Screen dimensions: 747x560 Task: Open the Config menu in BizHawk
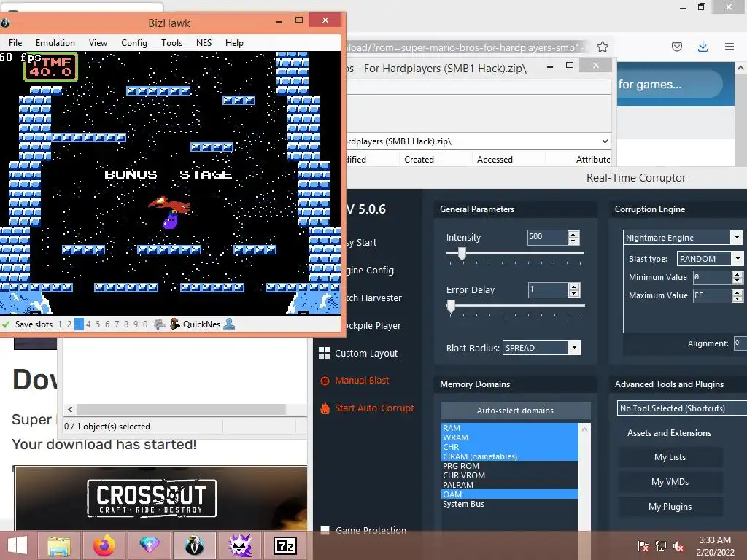[134, 43]
